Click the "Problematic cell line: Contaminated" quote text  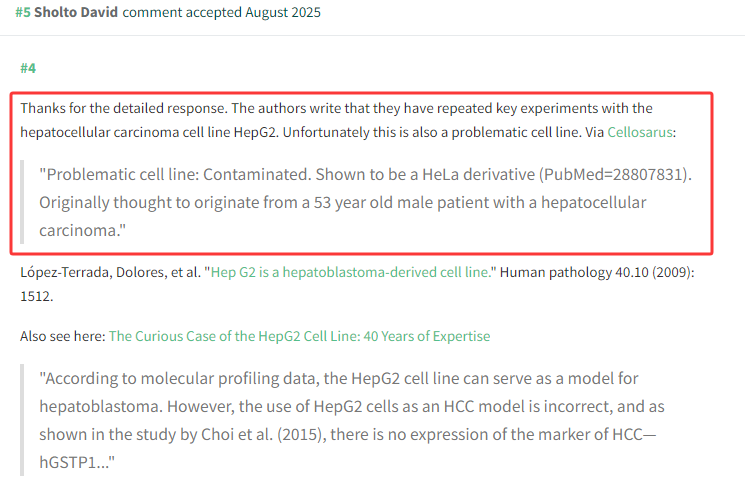point(190,174)
